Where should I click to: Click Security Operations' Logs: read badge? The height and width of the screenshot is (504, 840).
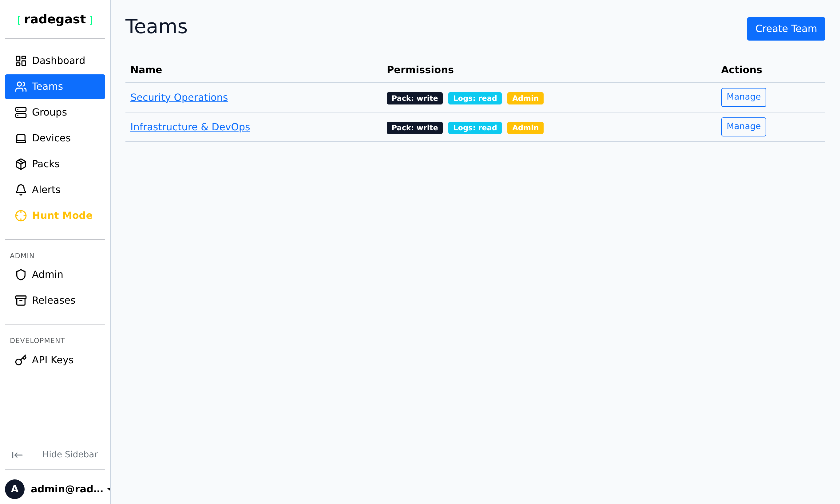(475, 98)
